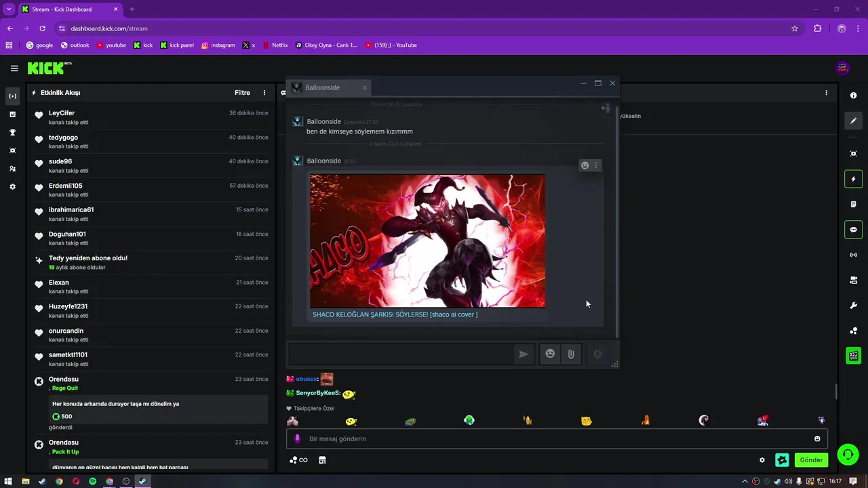Select the green globe emote
The image size is (868, 488).
click(469, 420)
